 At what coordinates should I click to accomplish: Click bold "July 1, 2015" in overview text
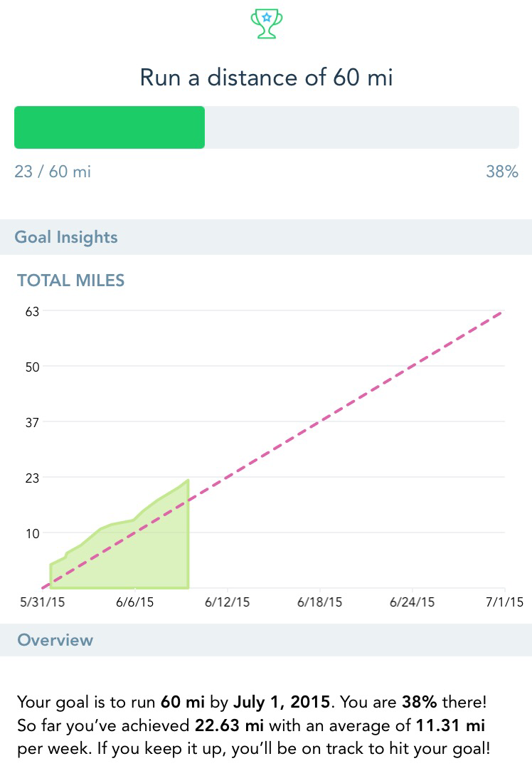point(282,702)
